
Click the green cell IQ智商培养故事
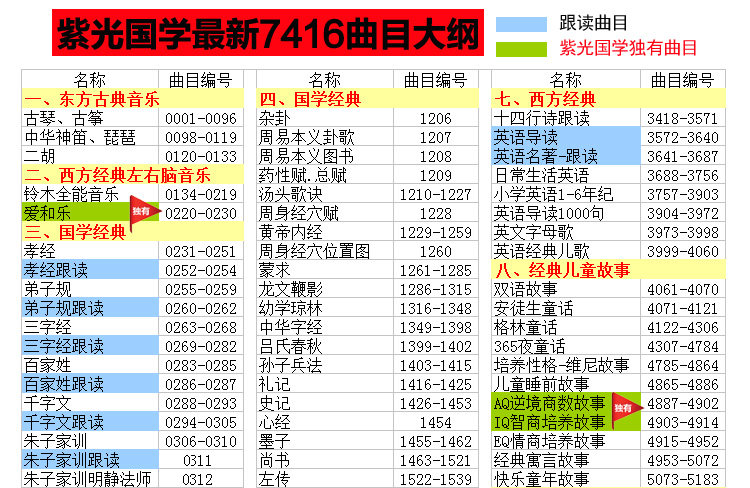(x=566, y=422)
